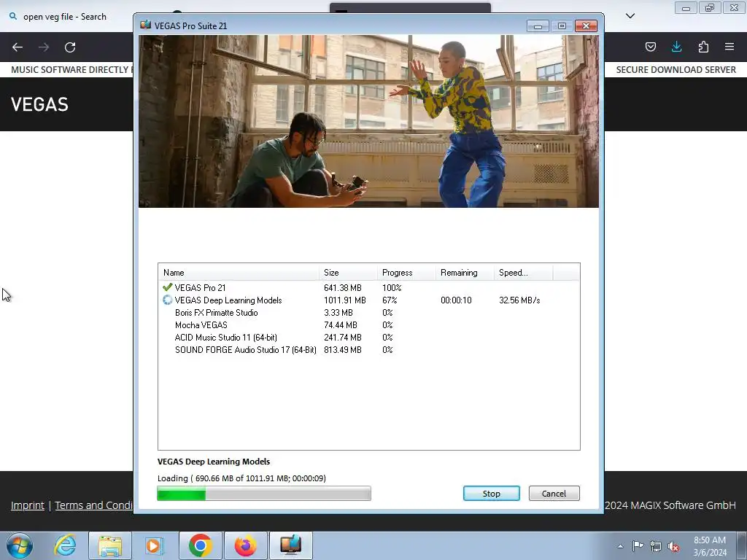The height and width of the screenshot is (560, 747).
Task: Click the muted volume tray icon
Action: pyautogui.click(x=673, y=546)
